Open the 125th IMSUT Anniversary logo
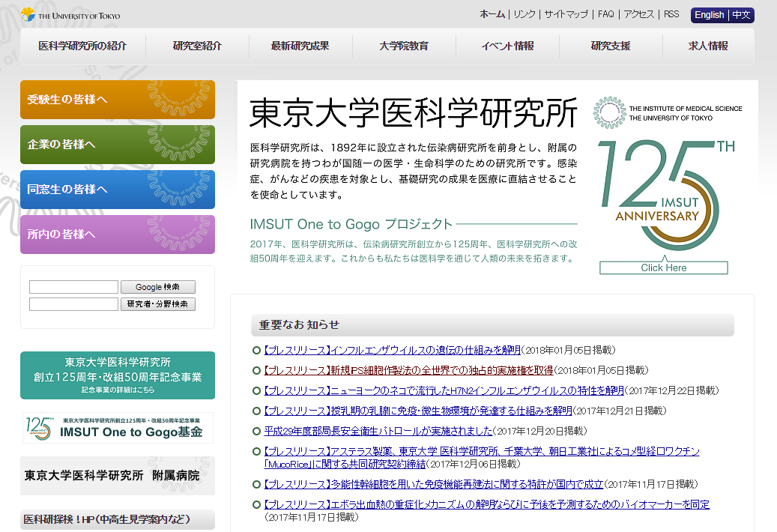The width and height of the screenshot is (777, 532). tap(666, 195)
